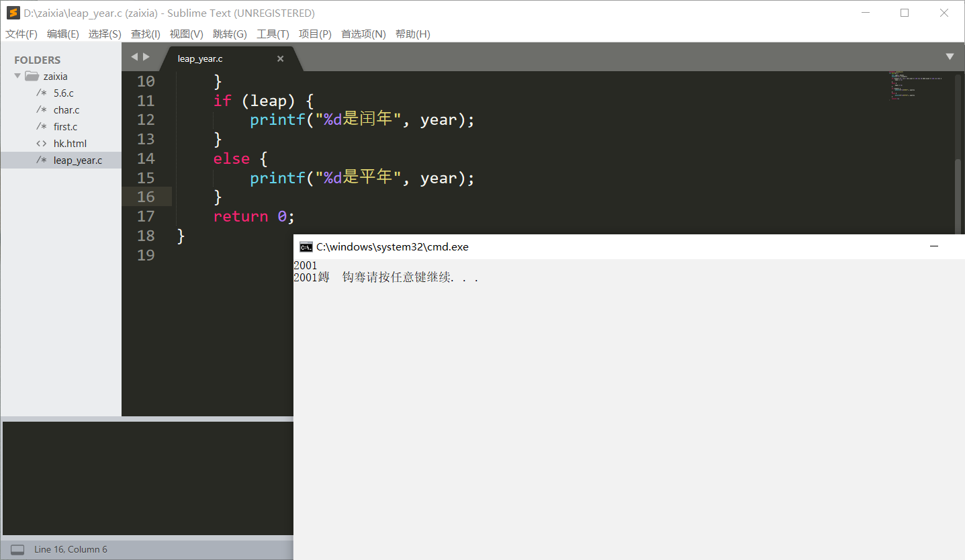
Task: Minimize the cmd.exe console window
Action: coord(933,247)
